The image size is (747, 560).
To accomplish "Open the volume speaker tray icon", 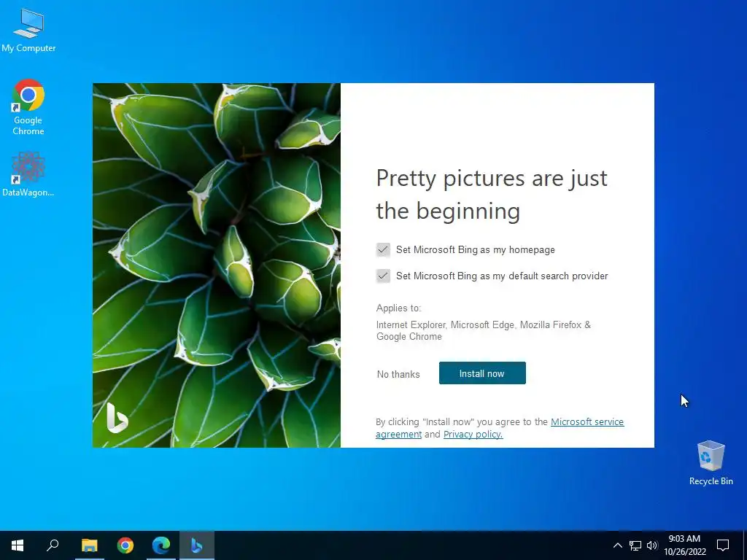I will (x=652, y=545).
